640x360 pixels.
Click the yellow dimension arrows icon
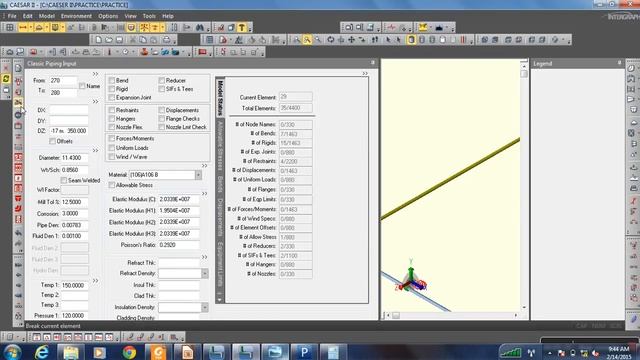[x=23, y=27]
